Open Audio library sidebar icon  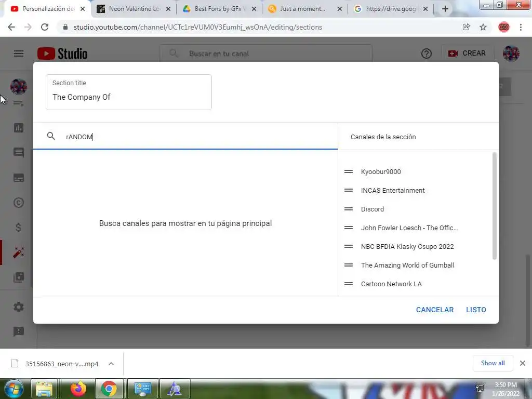[19, 277]
